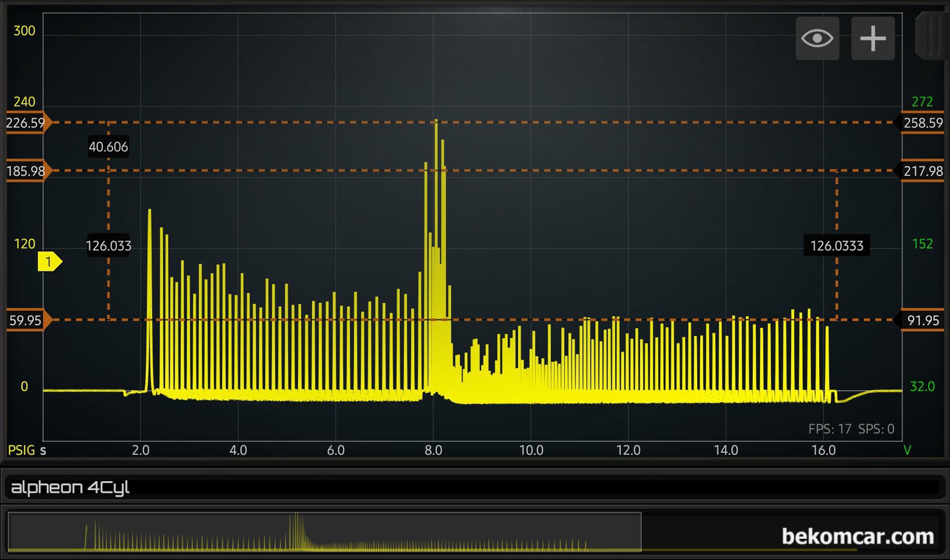This screenshot has width=950, height=560.
Task: Toggle the eye visibility icon
Action: 817,38
